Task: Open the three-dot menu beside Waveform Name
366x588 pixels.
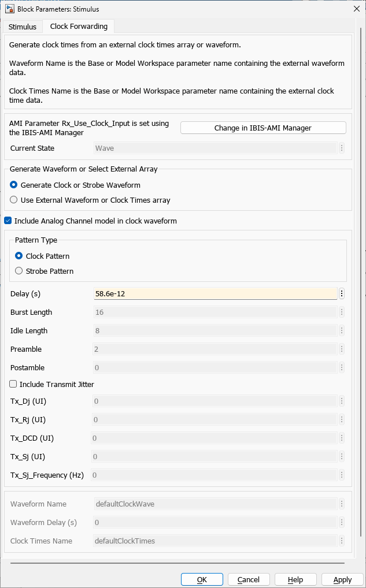Action: [x=342, y=504]
